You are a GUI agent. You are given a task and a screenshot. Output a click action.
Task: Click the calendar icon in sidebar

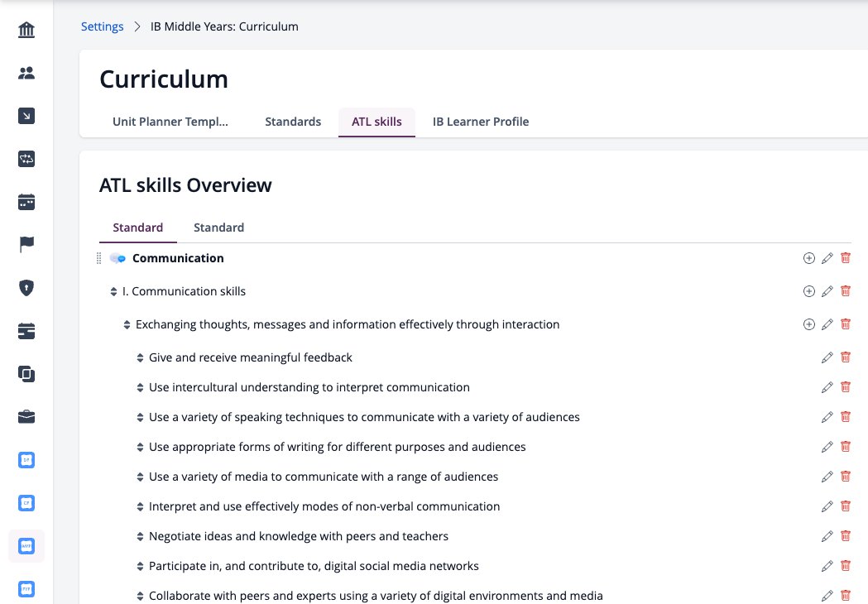[26, 202]
